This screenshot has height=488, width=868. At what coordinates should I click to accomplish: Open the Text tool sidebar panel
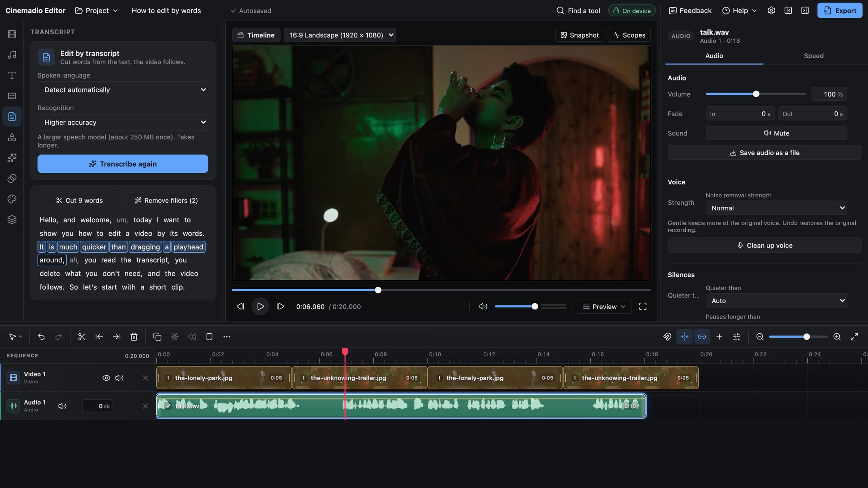[12, 76]
